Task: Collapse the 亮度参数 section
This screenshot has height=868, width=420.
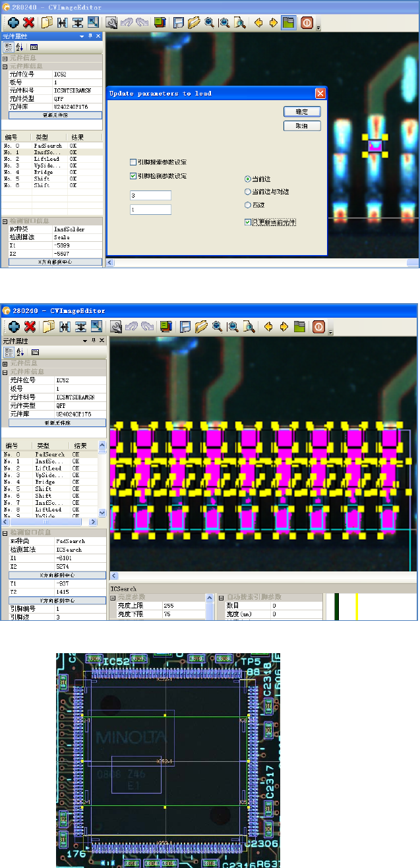Action: coord(113,598)
